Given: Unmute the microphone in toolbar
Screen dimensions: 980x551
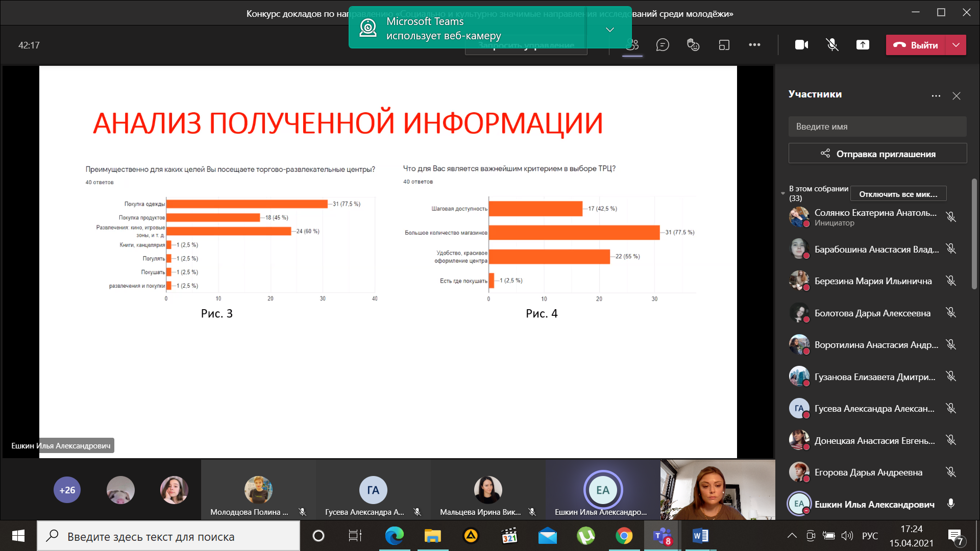Looking at the screenshot, I should 832,45.
